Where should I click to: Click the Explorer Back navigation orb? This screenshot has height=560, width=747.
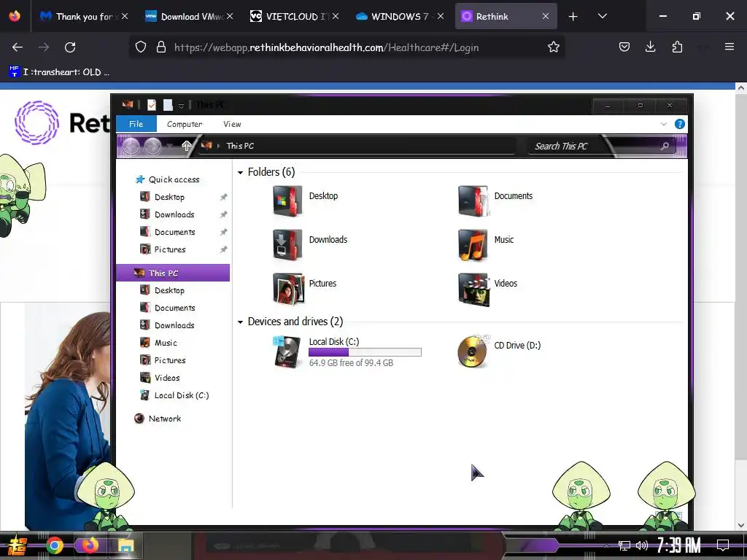click(x=131, y=146)
